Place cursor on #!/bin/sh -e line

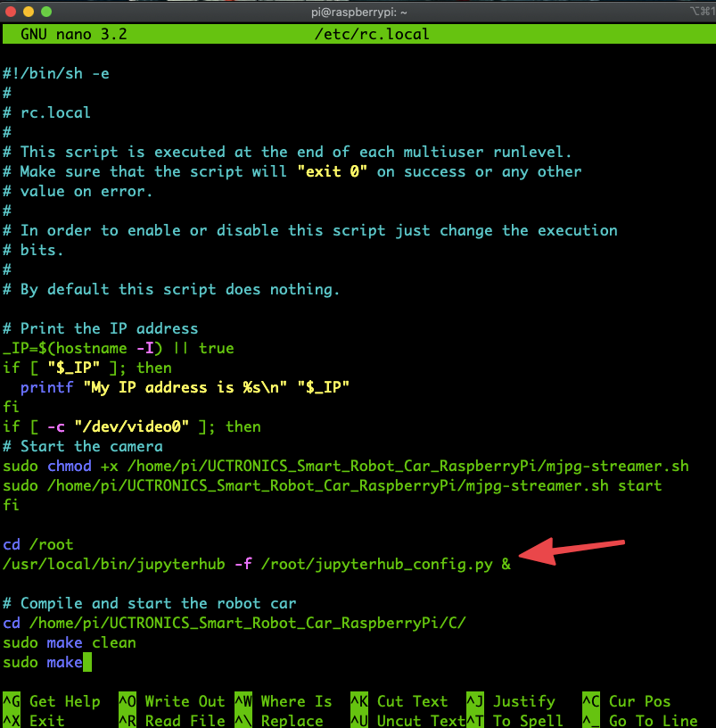(56, 73)
